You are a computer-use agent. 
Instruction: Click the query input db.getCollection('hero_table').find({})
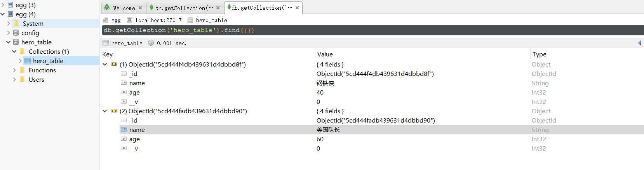tap(373, 30)
